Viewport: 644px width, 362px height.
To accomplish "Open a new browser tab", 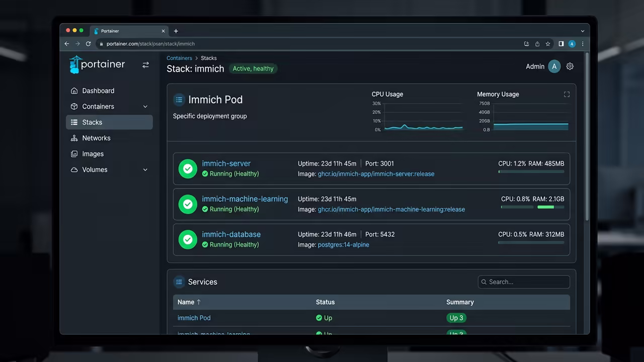I will [x=176, y=31].
